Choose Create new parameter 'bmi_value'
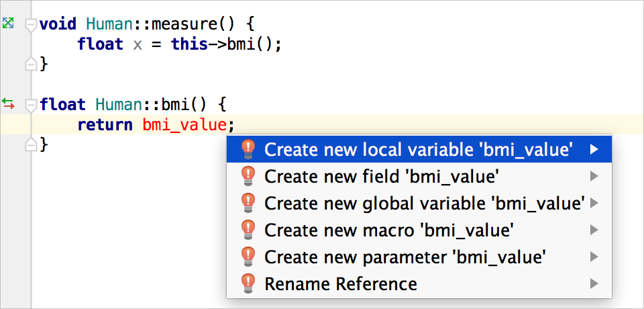Viewport: 644px width, 309px height. pyautogui.click(x=405, y=257)
